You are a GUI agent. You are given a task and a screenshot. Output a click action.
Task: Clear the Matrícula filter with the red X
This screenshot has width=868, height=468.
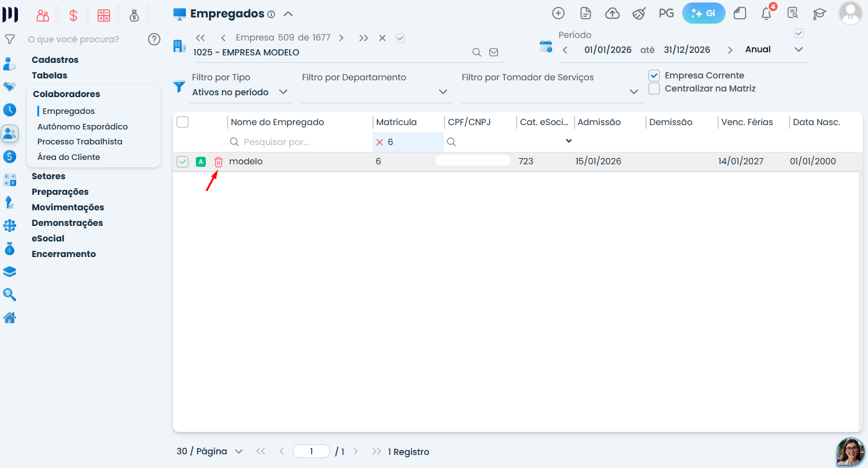coord(379,142)
